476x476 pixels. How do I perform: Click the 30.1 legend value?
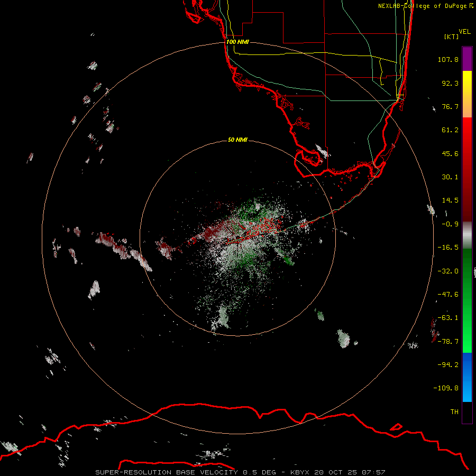point(450,177)
